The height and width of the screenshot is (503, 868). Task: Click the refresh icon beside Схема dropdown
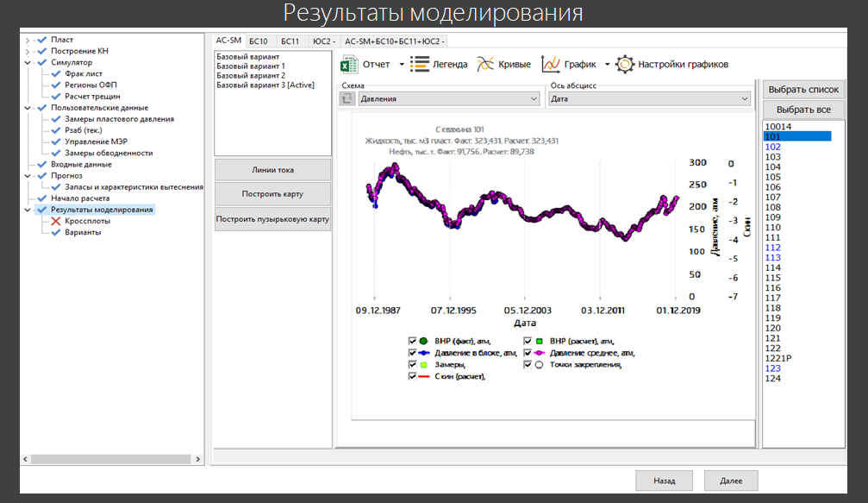(x=347, y=98)
